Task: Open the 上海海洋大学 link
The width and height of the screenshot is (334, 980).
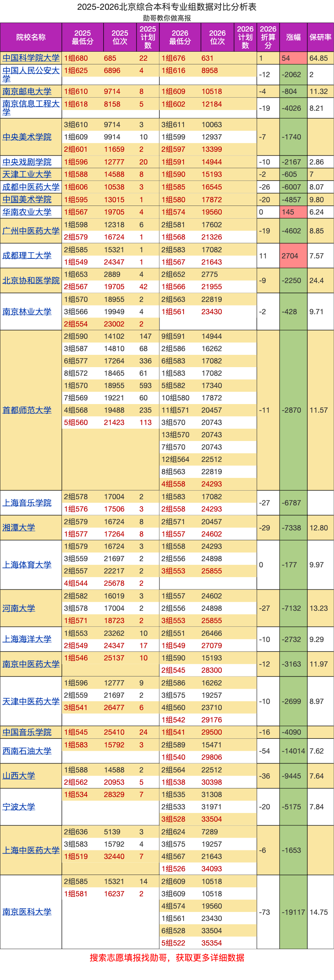Action: [x=27, y=639]
